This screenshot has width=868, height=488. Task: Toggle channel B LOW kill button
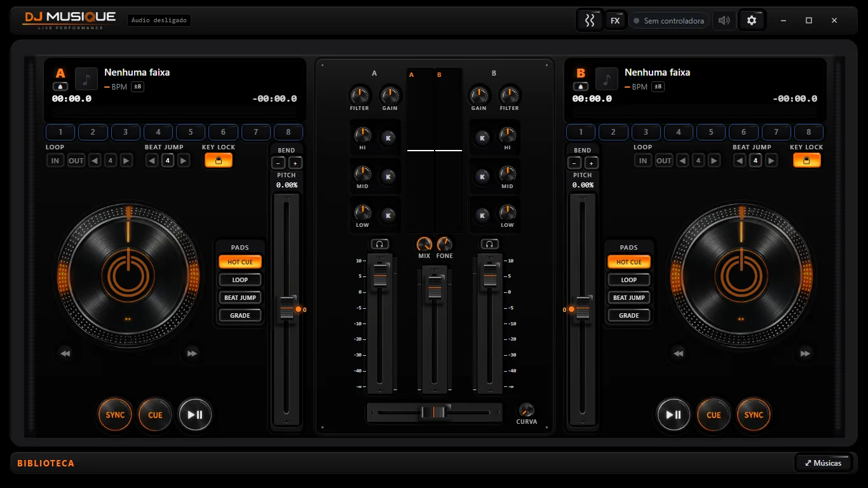pyautogui.click(x=482, y=215)
